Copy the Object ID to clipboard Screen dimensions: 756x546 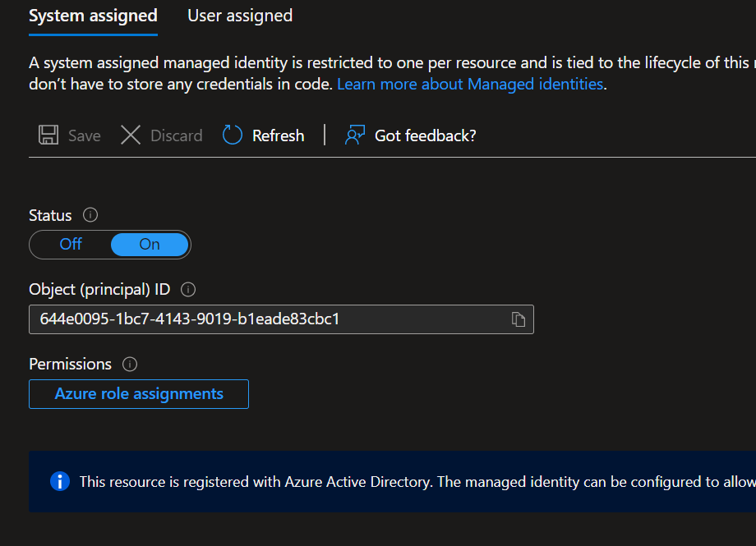coord(518,319)
